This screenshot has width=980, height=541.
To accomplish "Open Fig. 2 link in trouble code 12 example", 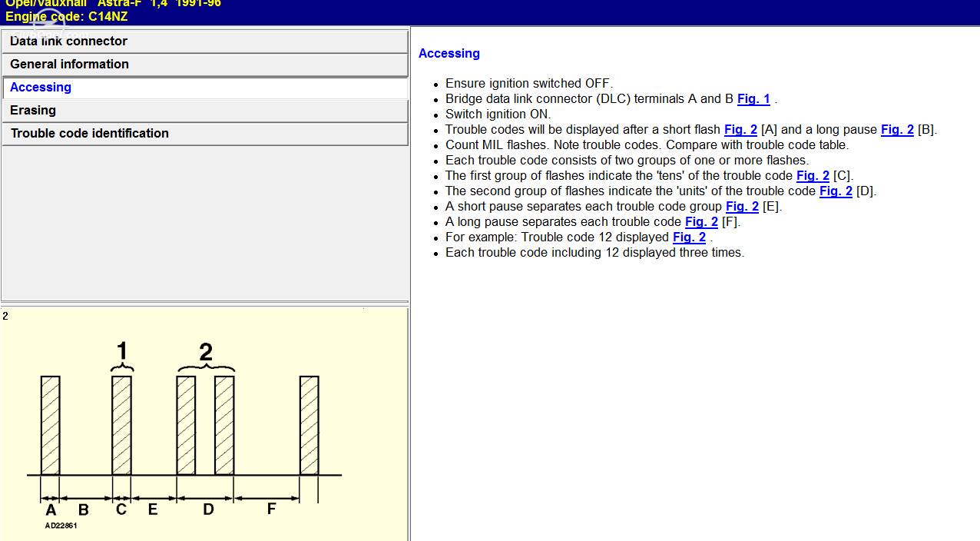I will pos(689,237).
